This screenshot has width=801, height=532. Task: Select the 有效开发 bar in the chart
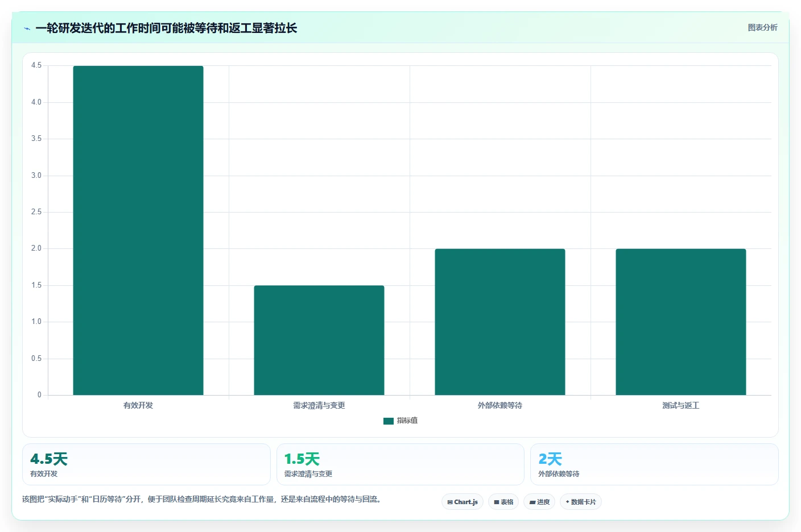point(138,230)
